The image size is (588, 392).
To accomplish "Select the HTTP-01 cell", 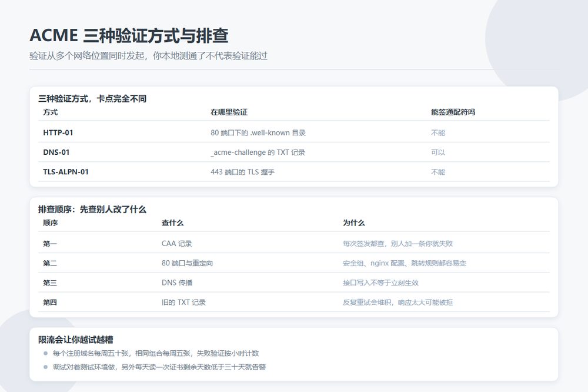I will 58,132.
